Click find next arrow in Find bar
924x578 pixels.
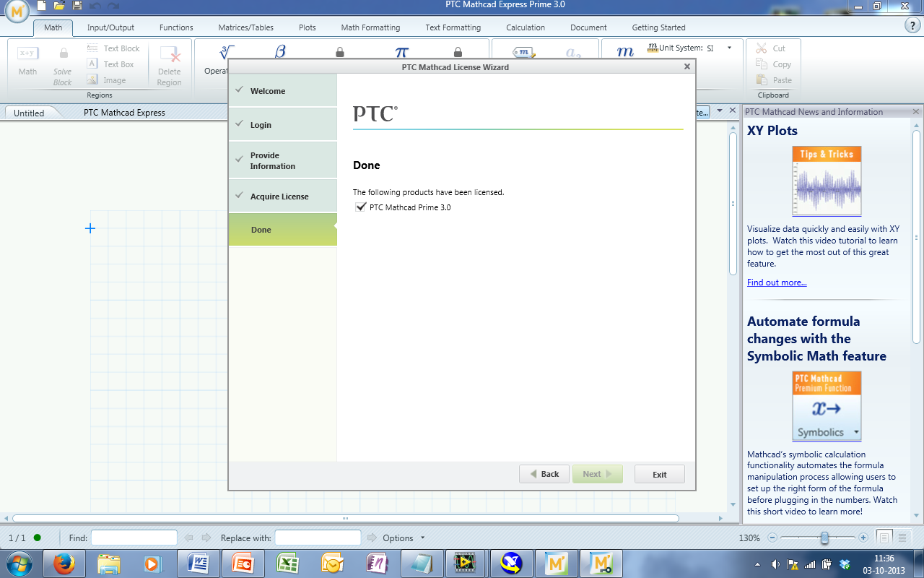point(206,538)
